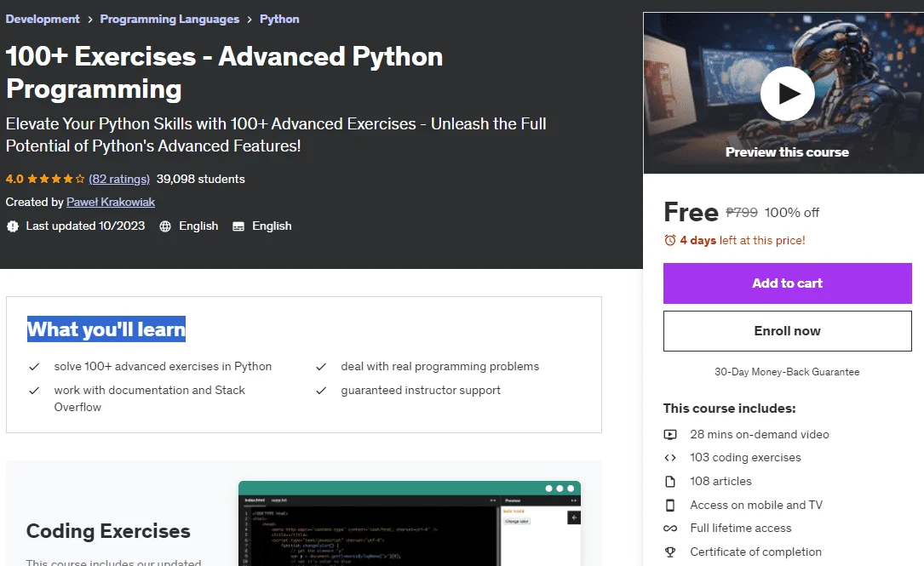The height and width of the screenshot is (566, 924).
Task: Click checkmark beside guaranteed instructor support
Action: pos(321,391)
